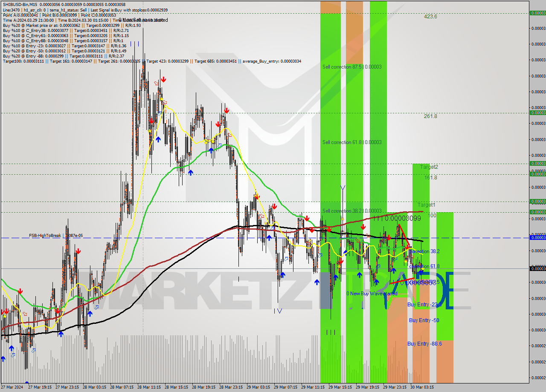Select the Target1 label
This screenshot has width=546, height=392.
pyautogui.click(x=427, y=205)
